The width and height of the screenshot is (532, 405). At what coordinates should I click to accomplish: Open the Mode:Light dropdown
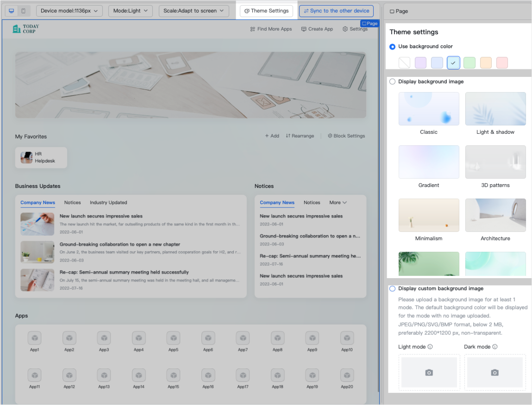click(131, 11)
